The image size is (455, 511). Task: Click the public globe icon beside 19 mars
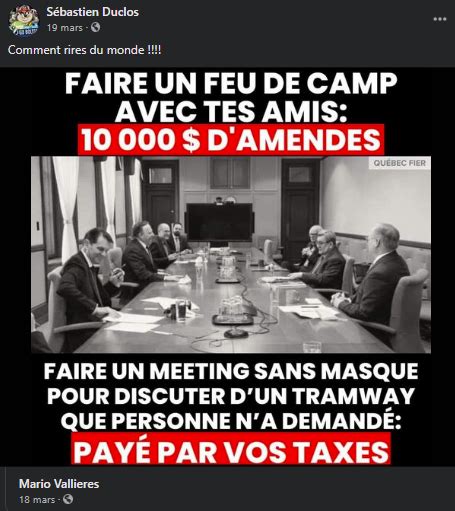click(95, 27)
